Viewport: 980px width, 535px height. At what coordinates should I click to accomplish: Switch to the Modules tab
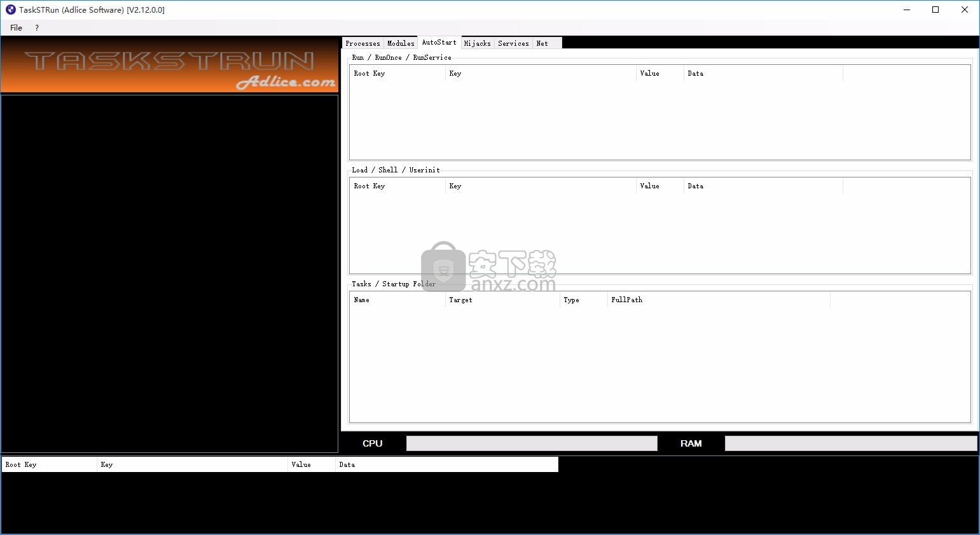click(401, 43)
